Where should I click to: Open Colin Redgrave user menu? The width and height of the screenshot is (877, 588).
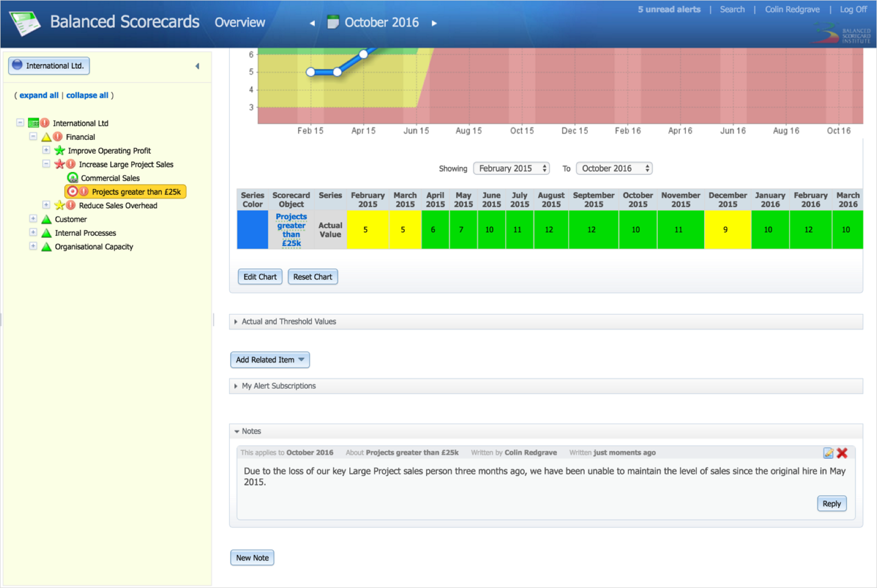[792, 9]
